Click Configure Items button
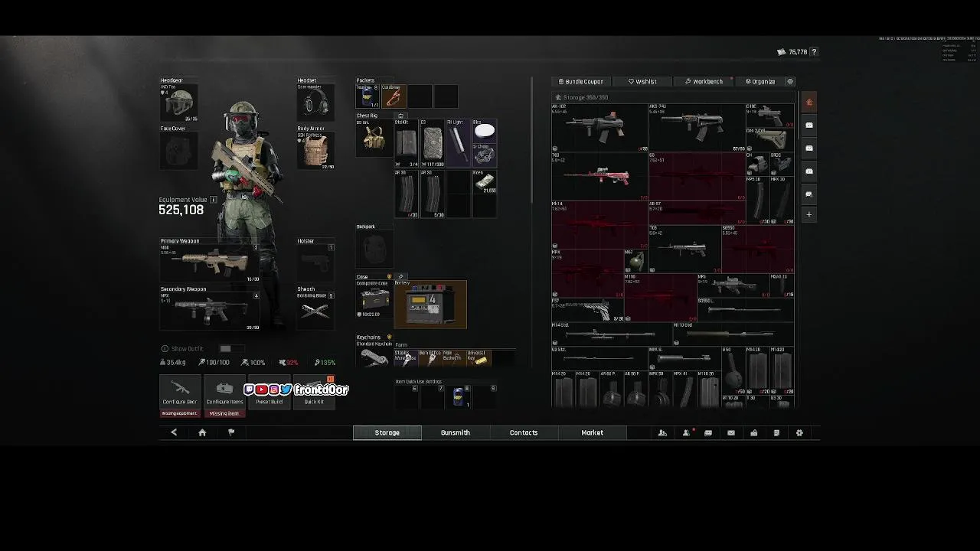980x551 pixels. (224, 393)
